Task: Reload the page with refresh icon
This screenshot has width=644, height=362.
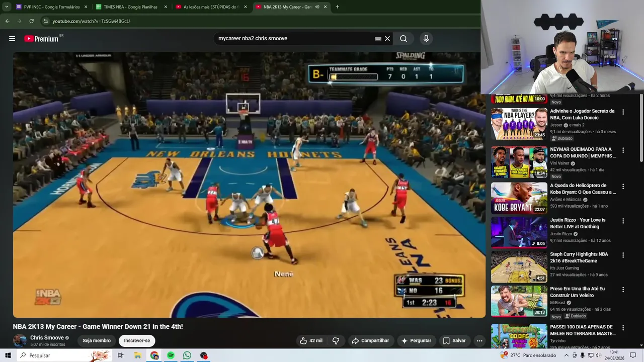Action: 31,21
